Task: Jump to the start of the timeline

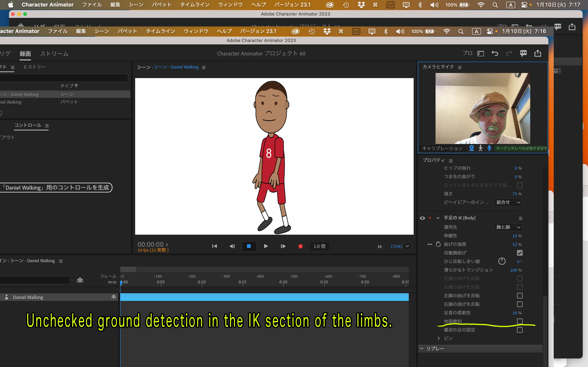Action: coord(214,246)
